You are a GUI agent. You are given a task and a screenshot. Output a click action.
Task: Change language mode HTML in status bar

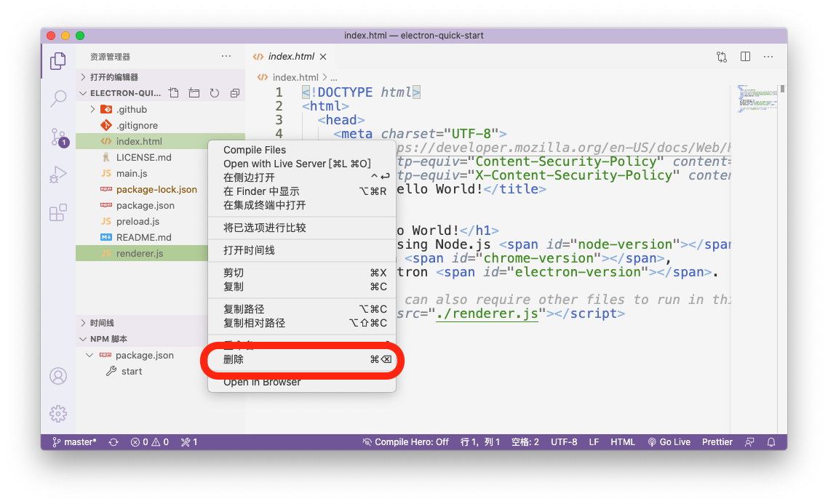623,442
